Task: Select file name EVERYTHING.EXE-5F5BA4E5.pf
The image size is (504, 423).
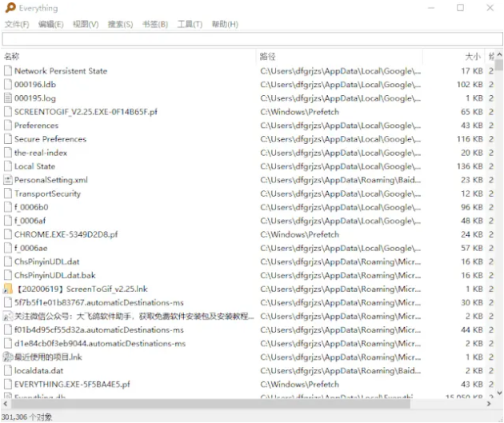Action: (72, 385)
